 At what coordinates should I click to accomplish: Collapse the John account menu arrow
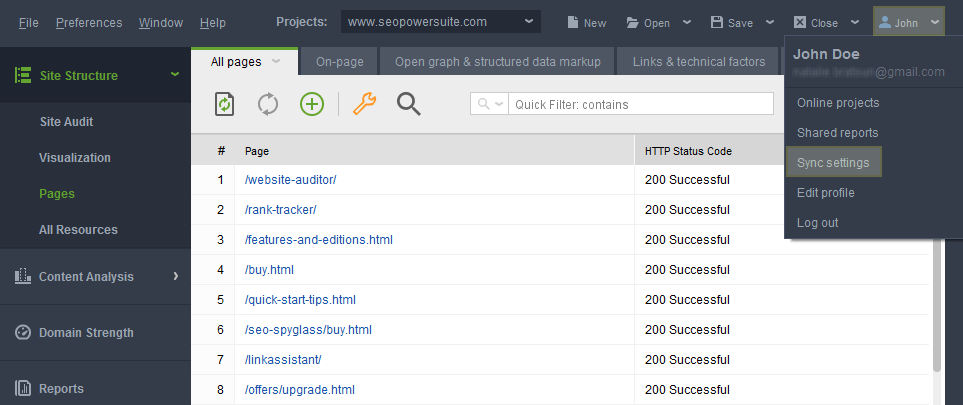[934, 22]
